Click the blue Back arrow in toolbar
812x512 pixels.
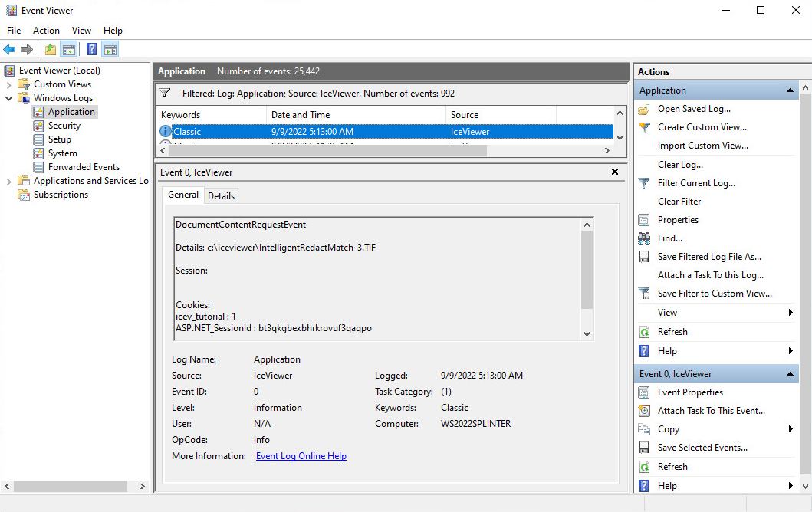tap(9, 50)
